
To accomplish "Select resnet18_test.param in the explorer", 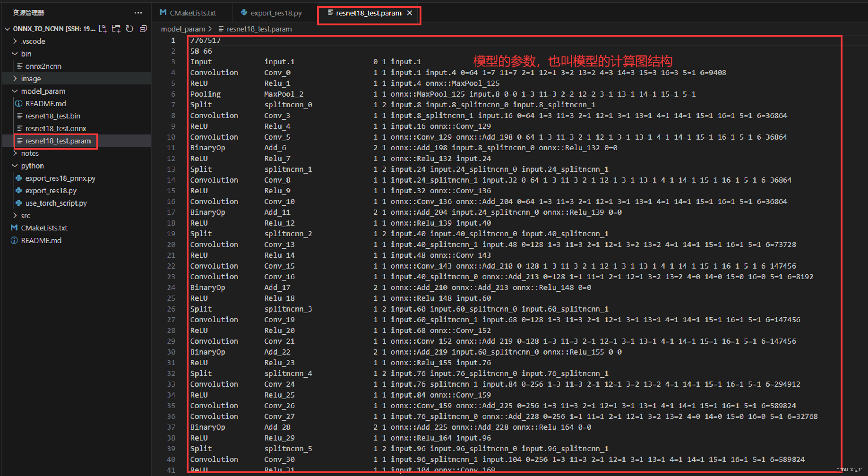I will coord(58,141).
